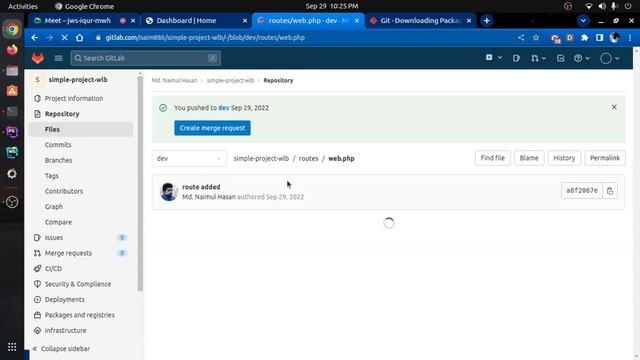Open the Chrome three-dot menu
Image resolution: width=640 pixels, height=360 pixels.
tap(630, 38)
